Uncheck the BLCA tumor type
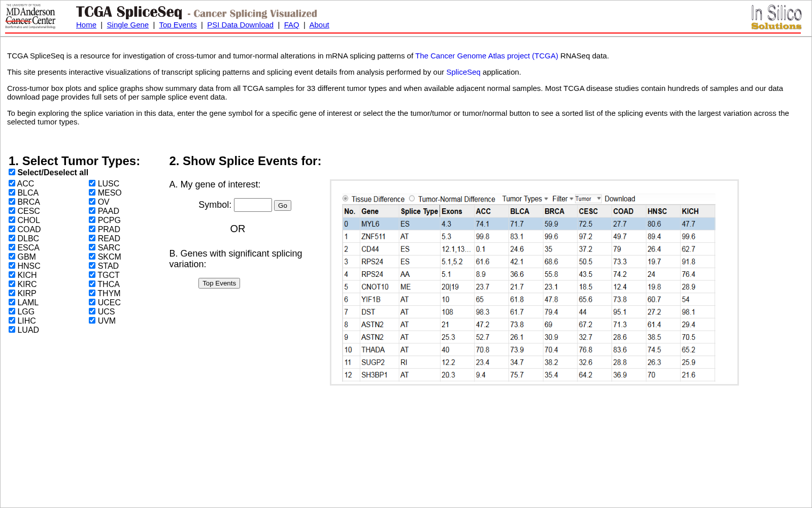Image resolution: width=812 pixels, height=508 pixels. pos(12,193)
